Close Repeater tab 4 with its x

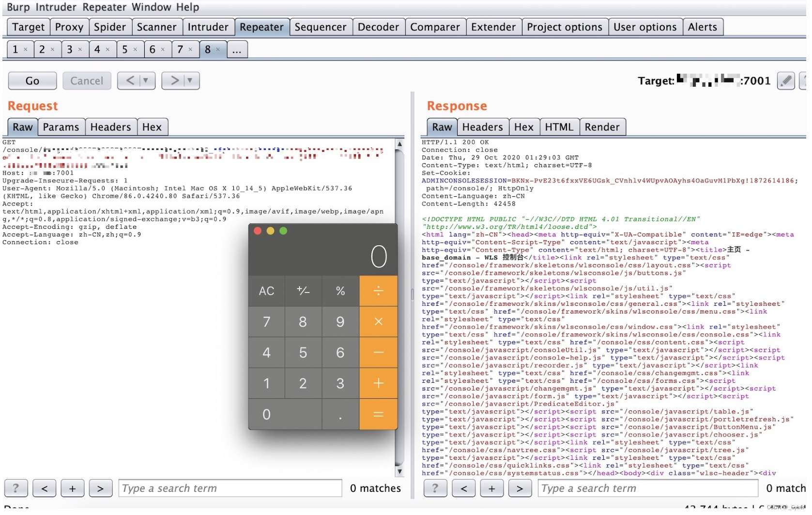point(108,49)
